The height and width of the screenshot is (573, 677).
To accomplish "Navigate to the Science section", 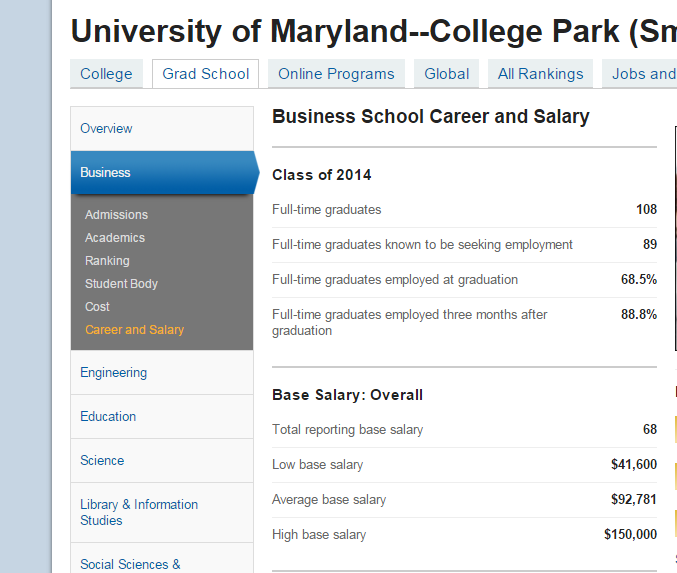I will tap(102, 461).
